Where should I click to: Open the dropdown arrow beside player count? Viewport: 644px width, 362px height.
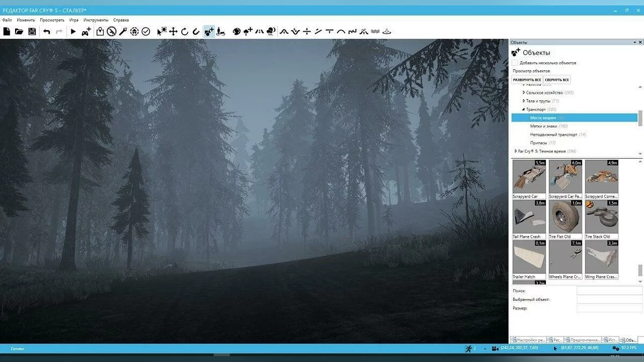click(x=485, y=349)
